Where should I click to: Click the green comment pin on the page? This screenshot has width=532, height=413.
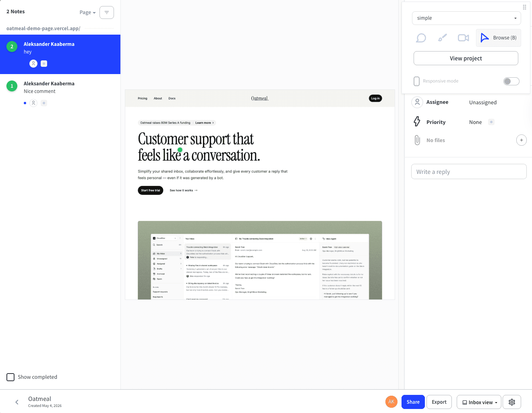(180, 150)
